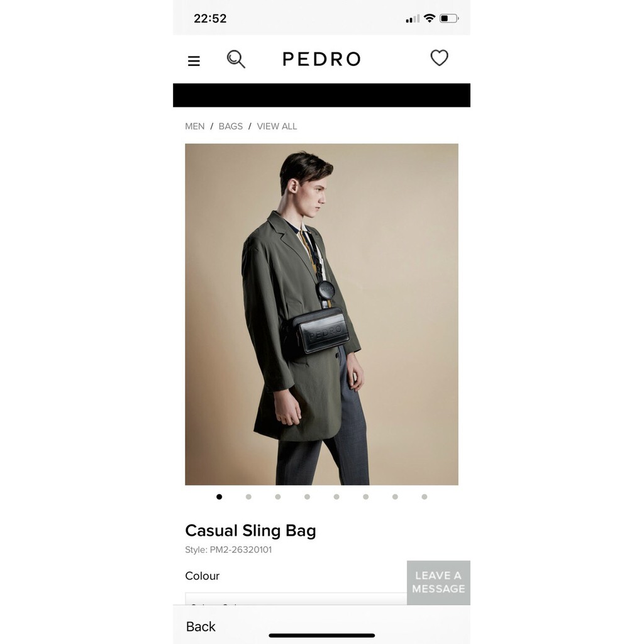Click LEAVE A MESSAGE button
Image resolution: width=644 pixels, height=644 pixels.
tap(438, 582)
